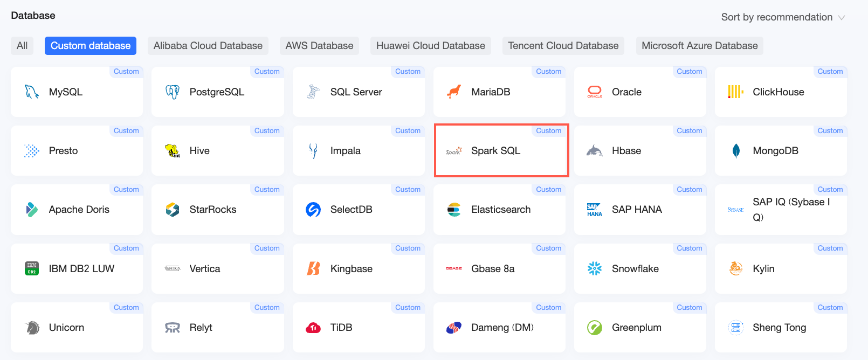Click the Sybase logo icon
This screenshot has width=868, height=360.
coord(735,210)
